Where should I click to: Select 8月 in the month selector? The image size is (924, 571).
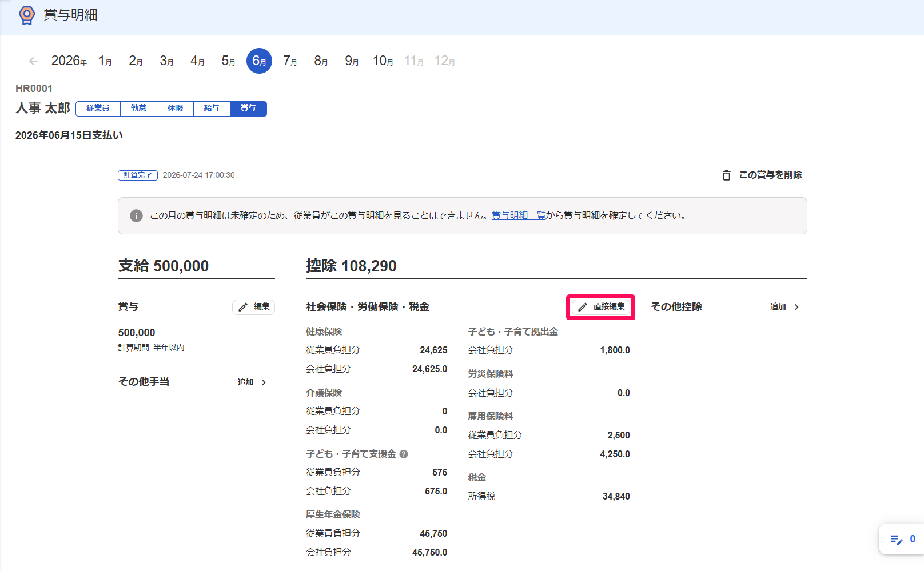321,61
